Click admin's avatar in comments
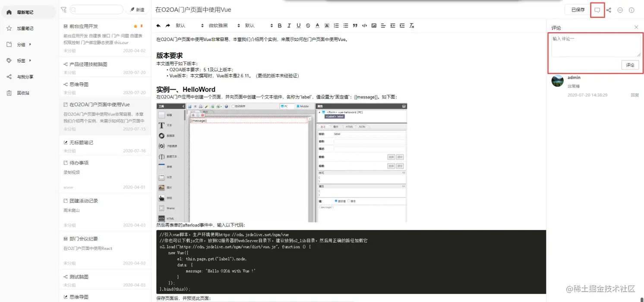This screenshot has height=302, width=644. point(558,81)
